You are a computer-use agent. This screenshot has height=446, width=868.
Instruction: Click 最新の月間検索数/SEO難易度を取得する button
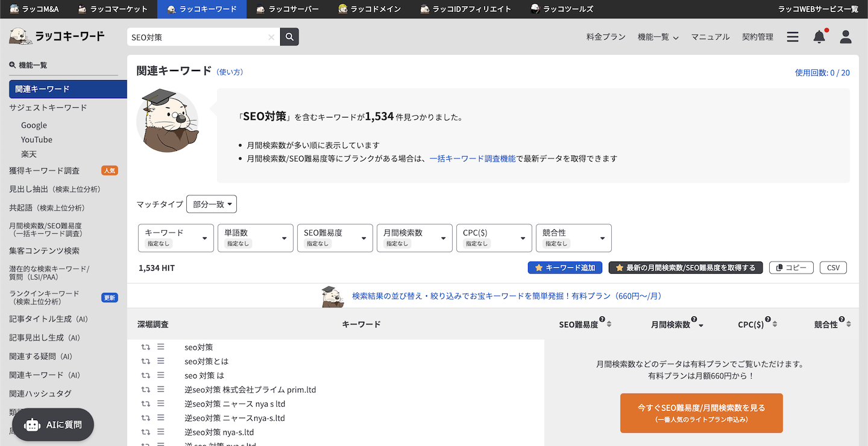(x=686, y=268)
